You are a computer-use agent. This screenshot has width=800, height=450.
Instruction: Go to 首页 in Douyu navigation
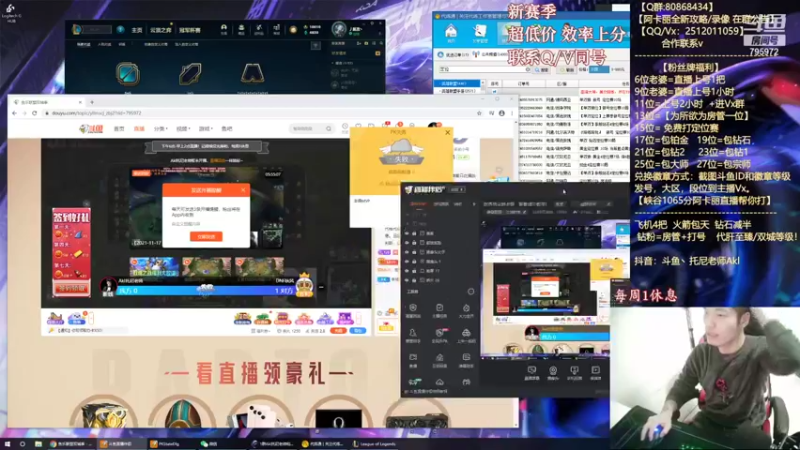click(119, 129)
